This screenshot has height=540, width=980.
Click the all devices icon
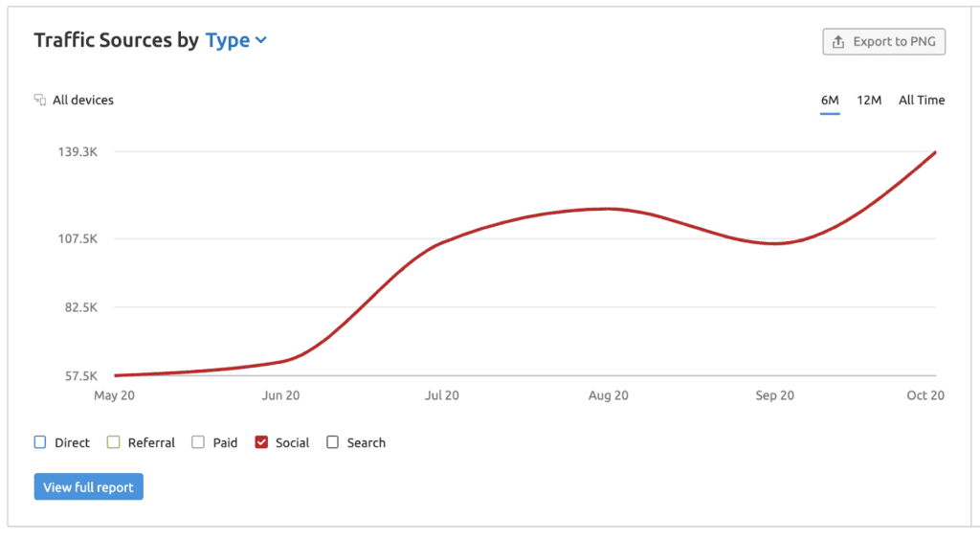point(40,100)
